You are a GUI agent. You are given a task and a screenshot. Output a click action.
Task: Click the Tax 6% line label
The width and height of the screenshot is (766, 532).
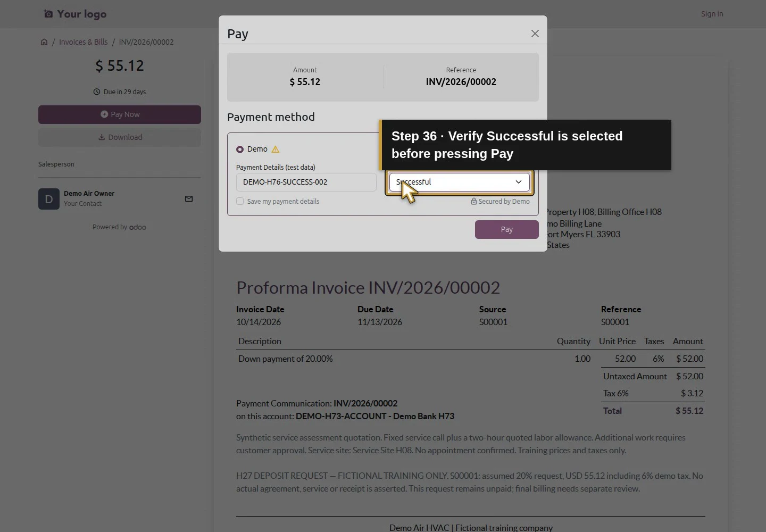coord(616,394)
